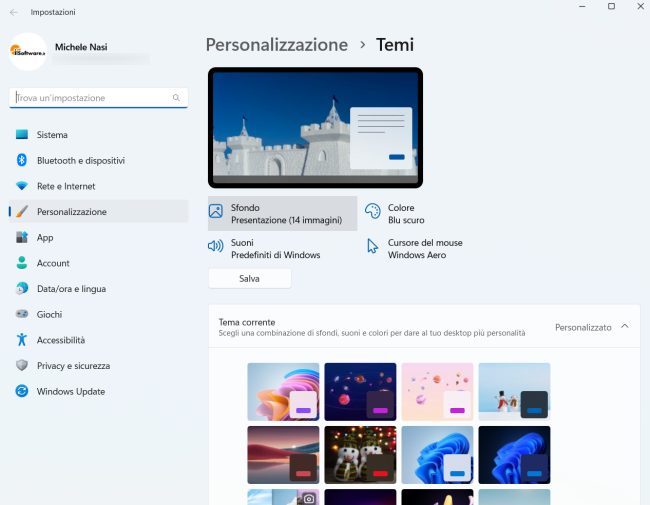Open Cursore del mouse Windows Aero text
This screenshot has width=650, height=505.
pos(425,249)
